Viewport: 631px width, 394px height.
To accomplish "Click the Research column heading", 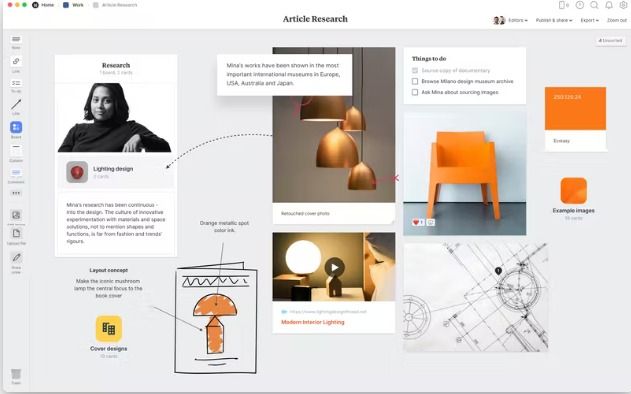I will (x=116, y=65).
